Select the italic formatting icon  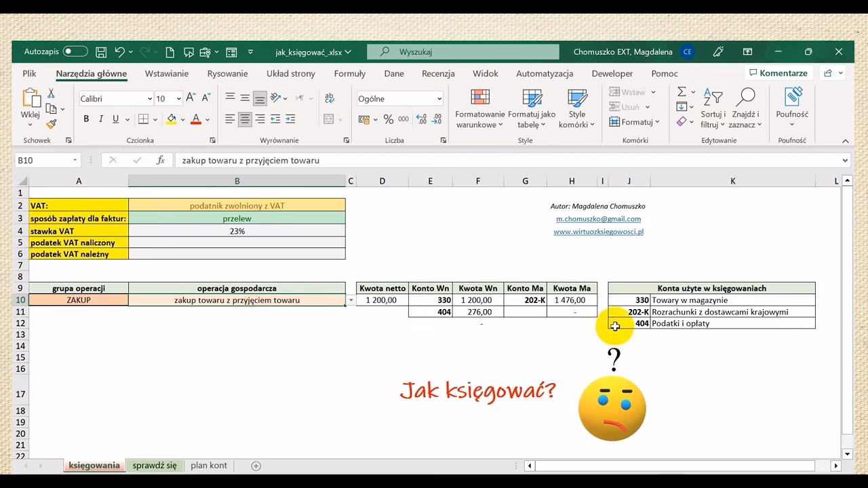coord(101,119)
